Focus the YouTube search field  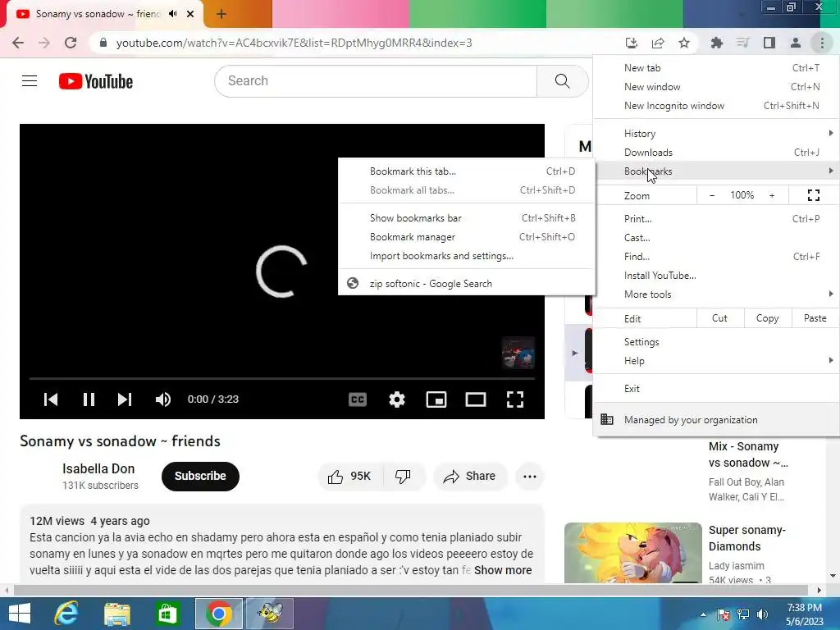tap(376, 81)
